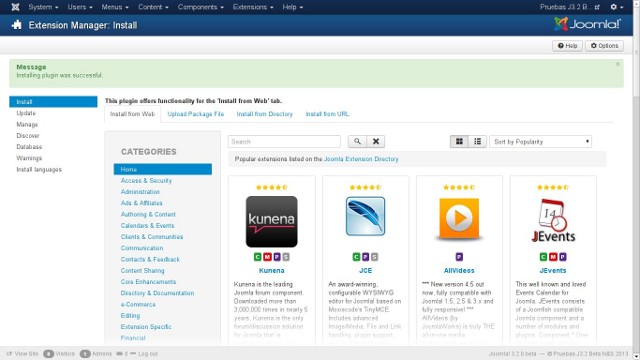Switch to list view icon
Image resolution: width=640 pixels, height=360 pixels.
(x=477, y=142)
